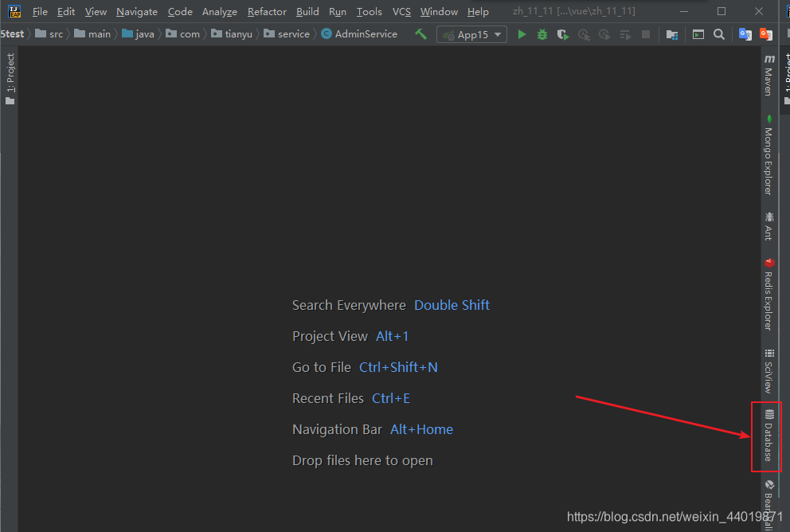The width and height of the screenshot is (790, 532).
Task: Click the Search Everywhere magnifier icon
Action: (x=719, y=34)
